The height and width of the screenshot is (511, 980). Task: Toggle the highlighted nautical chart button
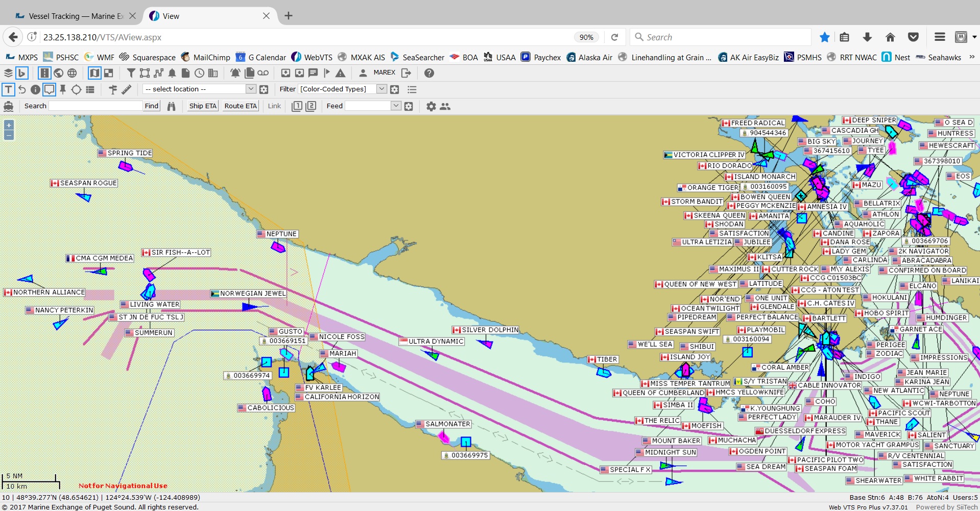click(45, 73)
